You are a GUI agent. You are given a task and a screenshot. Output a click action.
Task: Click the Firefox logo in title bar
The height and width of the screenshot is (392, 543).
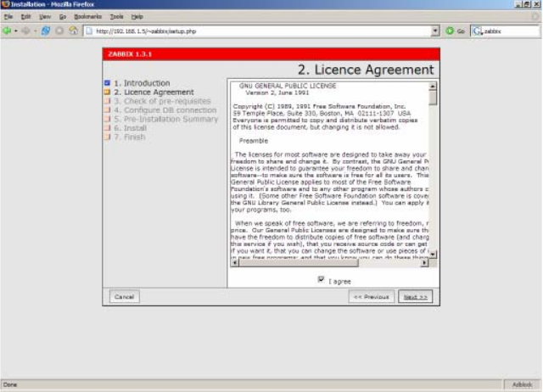coord(5,4)
